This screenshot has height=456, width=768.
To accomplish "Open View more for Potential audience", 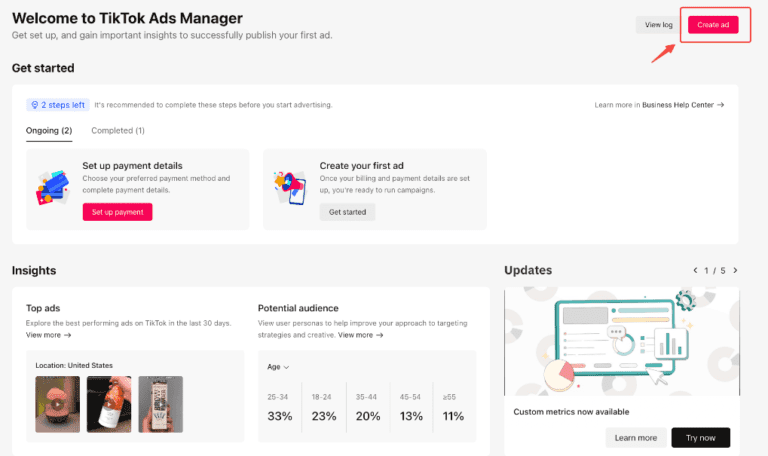I will 360,335.
